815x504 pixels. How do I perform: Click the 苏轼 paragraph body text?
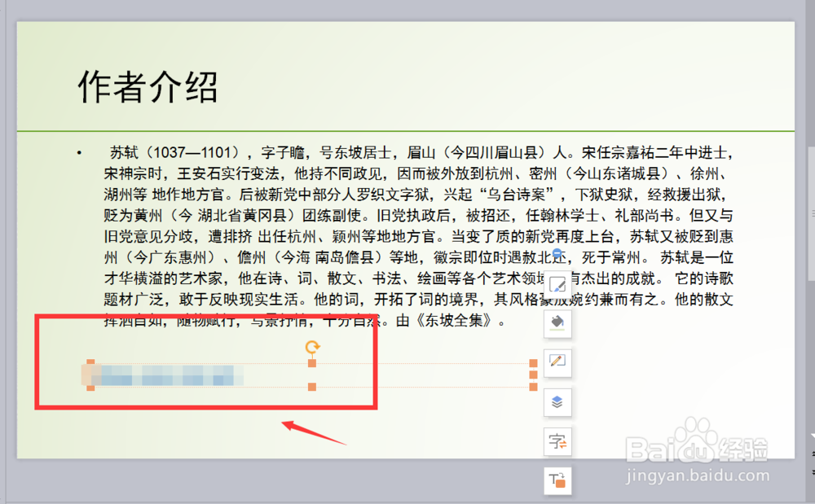(x=326, y=228)
